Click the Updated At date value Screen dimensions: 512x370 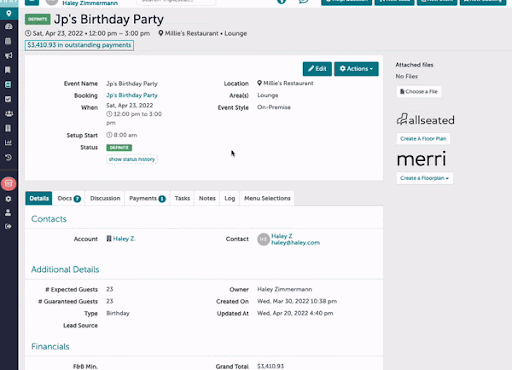pos(295,313)
